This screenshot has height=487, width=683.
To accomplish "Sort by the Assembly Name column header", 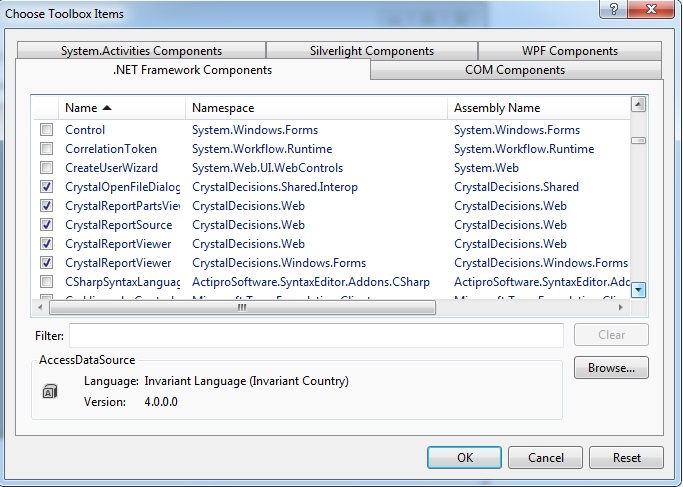I will (539, 108).
